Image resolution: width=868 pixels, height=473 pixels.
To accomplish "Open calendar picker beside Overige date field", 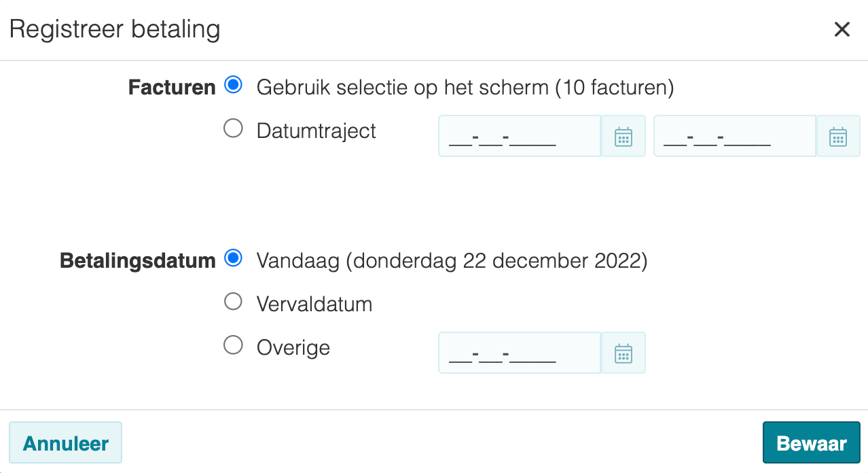I will (623, 353).
